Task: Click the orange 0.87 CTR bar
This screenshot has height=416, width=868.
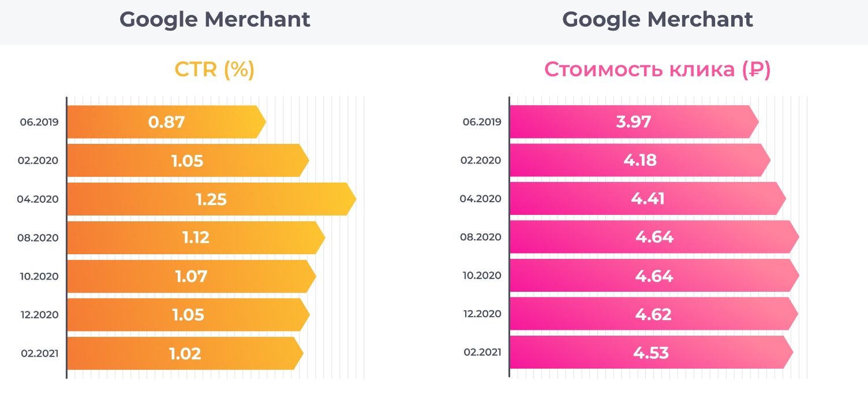Action: (x=166, y=122)
